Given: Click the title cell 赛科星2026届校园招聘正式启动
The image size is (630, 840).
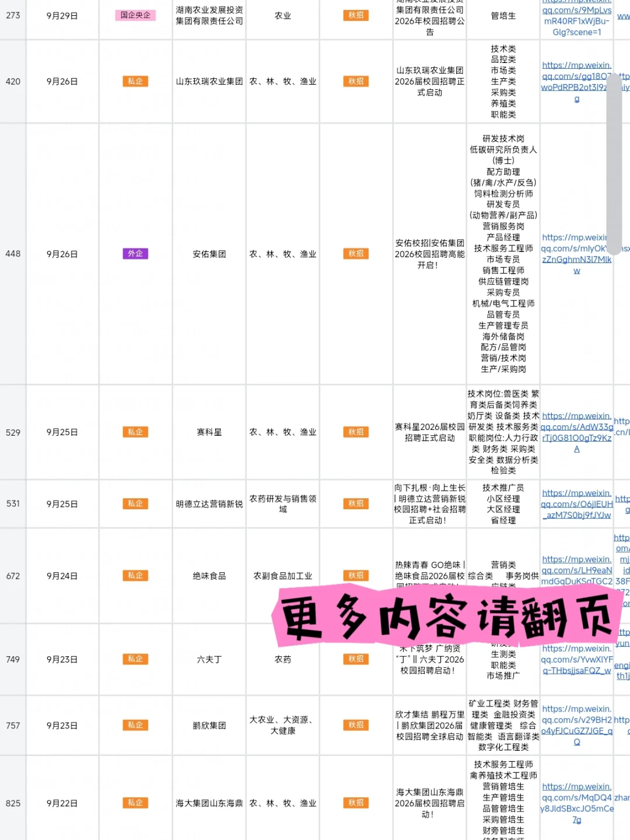Looking at the screenshot, I should tap(430, 432).
